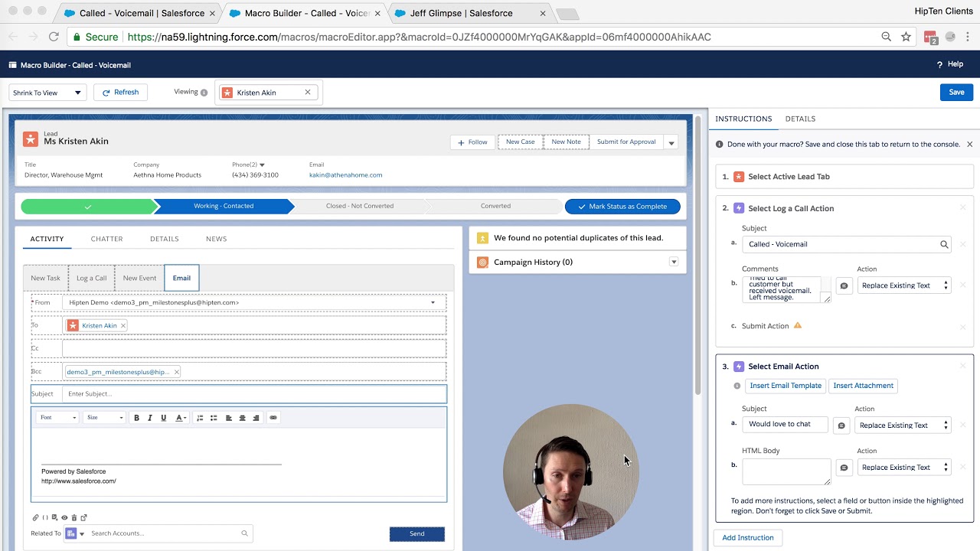This screenshot has width=980, height=551.
Task: Open the Font dropdown in email editor
Action: coord(58,418)
